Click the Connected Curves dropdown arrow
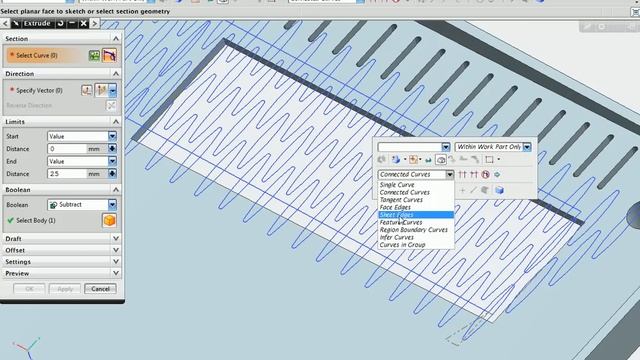The height and width of the screenshot is (360, 640). (x=449, y=175)
